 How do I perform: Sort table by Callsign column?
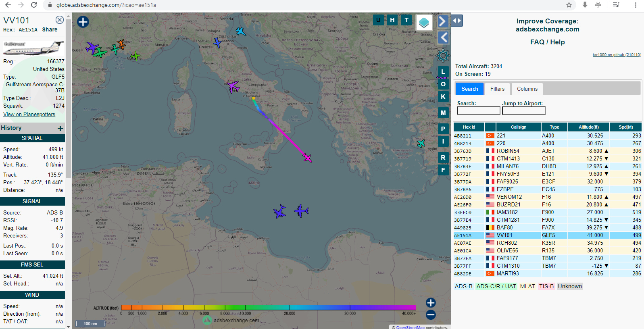(519, 127)
